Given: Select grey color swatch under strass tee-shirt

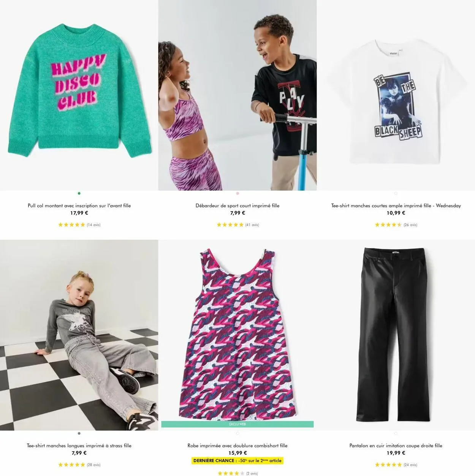Looking at the screenshot, I should click(x=79, y=433).
